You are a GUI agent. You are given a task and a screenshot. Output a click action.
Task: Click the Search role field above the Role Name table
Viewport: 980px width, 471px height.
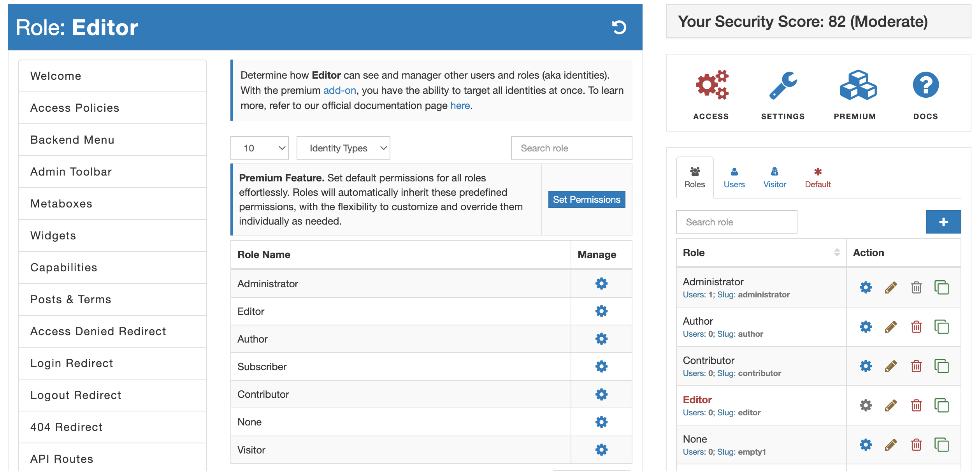tap(571, 148)
